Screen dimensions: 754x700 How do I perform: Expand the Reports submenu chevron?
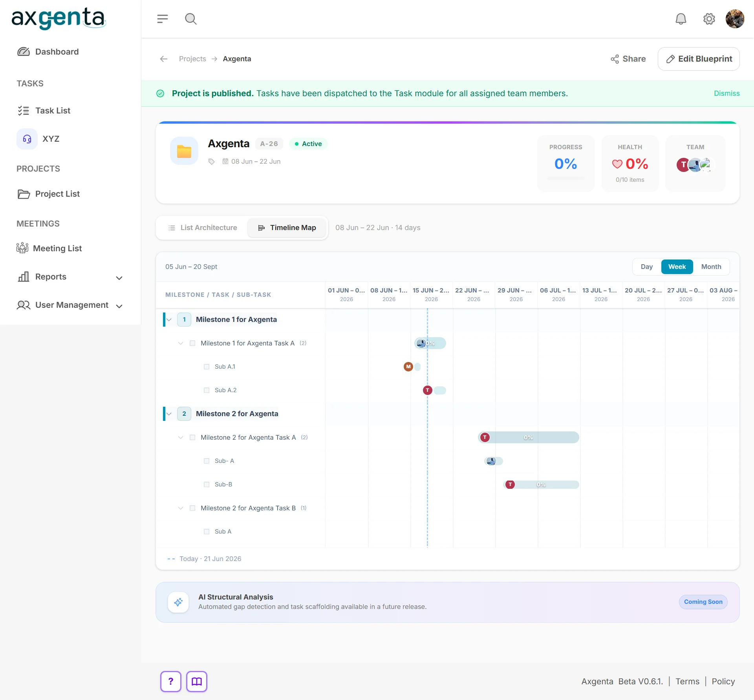[x=119, y=278]
